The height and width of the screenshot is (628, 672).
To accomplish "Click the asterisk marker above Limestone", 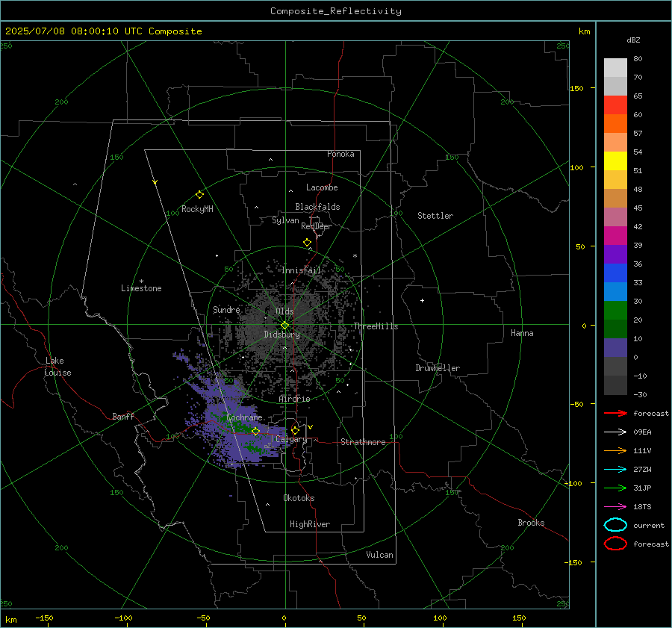I will point(141,282).
